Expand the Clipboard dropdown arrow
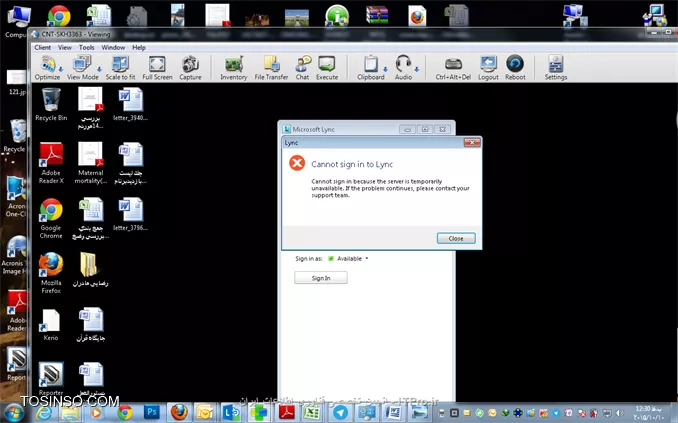Screen dimensions: 678x423 click(385, 69)
